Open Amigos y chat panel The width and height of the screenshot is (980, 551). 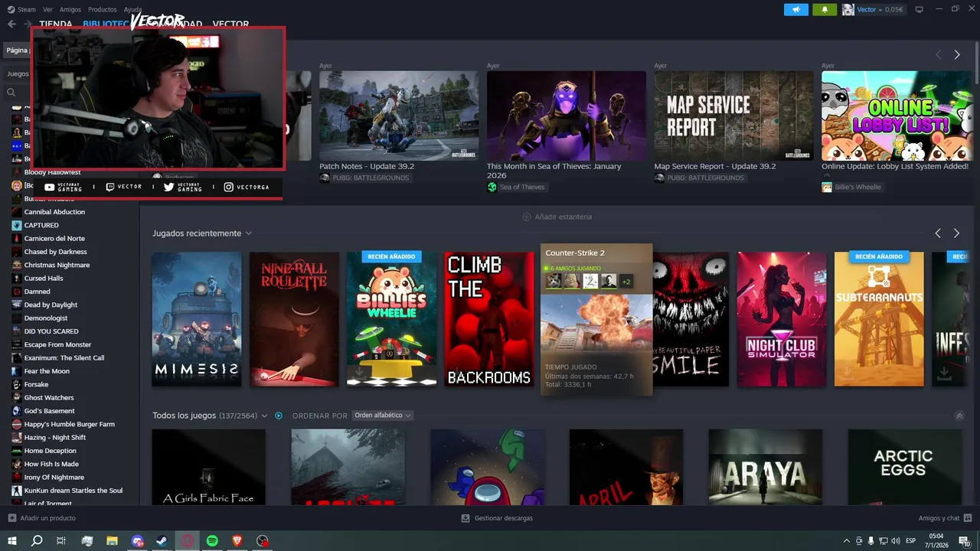point(946,518)
